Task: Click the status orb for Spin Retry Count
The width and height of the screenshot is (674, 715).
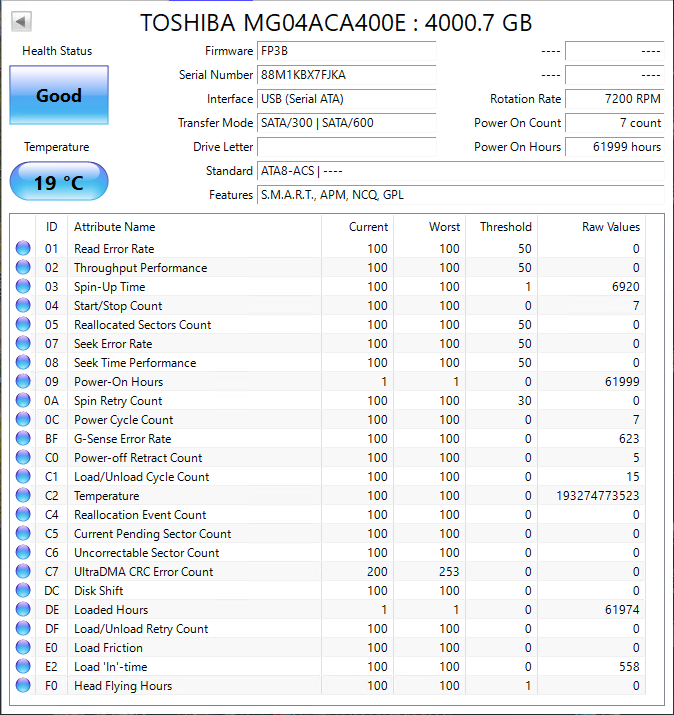Action: click(23, 400)
